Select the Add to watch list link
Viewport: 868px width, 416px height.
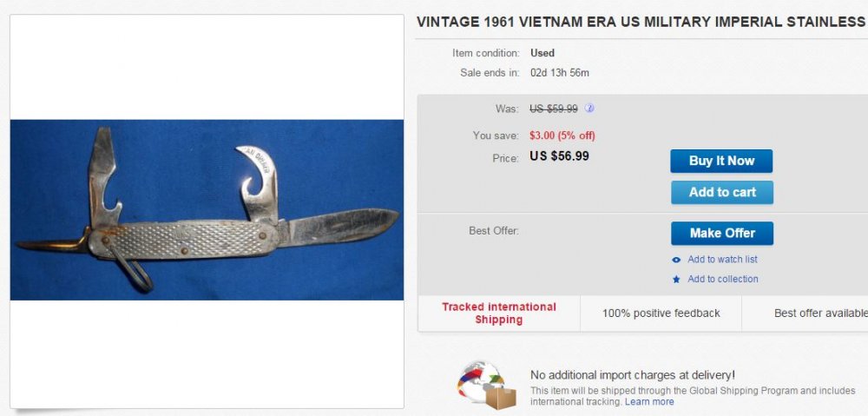722,260
